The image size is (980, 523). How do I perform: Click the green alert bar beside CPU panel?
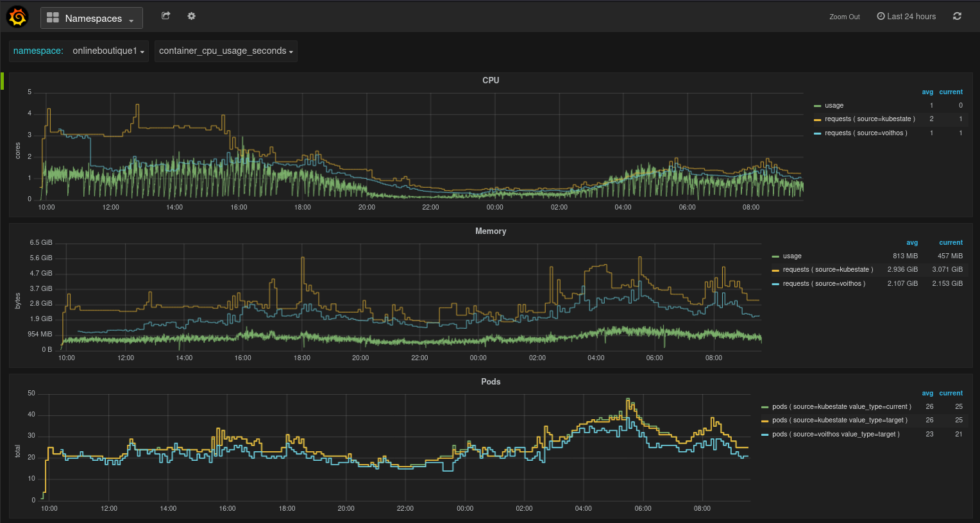pos(2,81)
